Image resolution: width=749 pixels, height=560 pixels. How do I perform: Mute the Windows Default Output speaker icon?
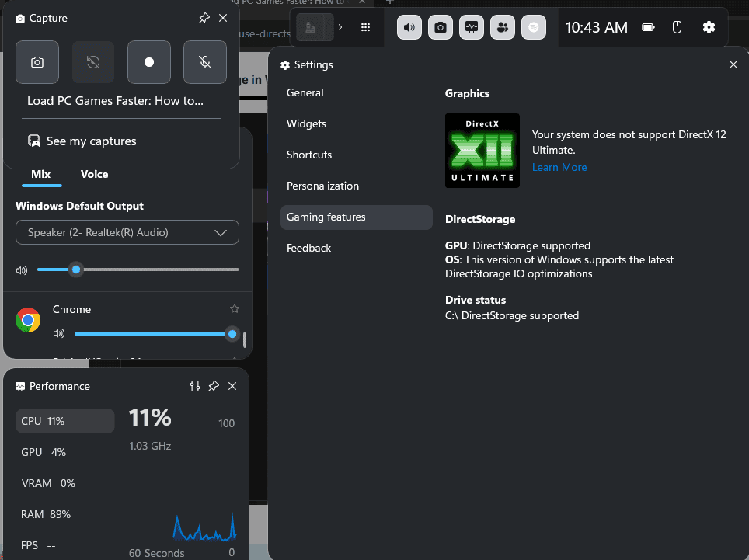coord(22,270)
